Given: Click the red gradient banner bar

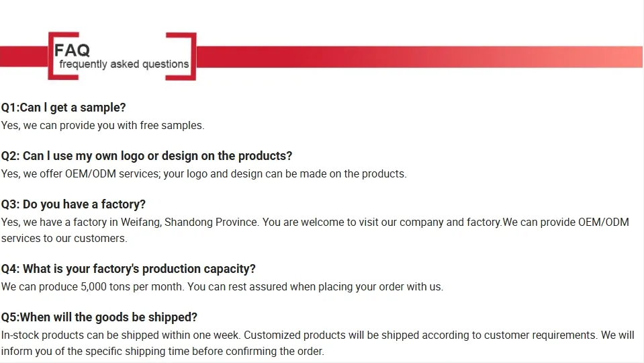Looking at the screenshot, I should (x=416, y=56).
